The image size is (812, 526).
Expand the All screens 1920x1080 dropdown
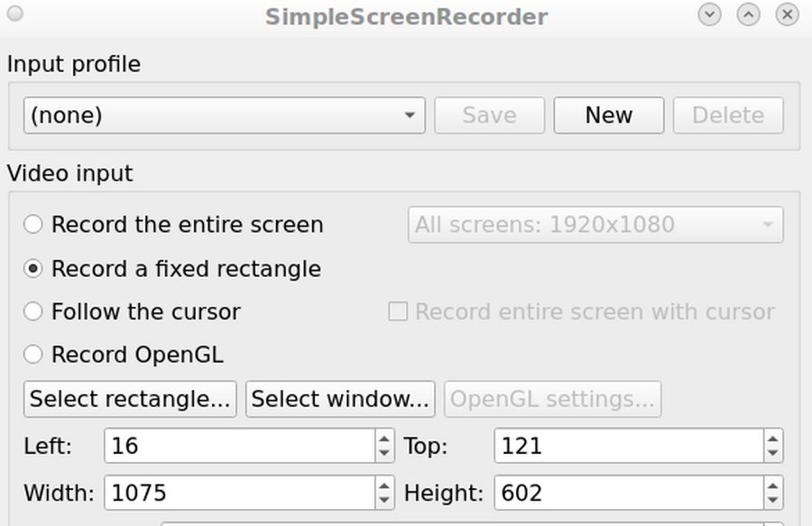(x=595, y=225)
